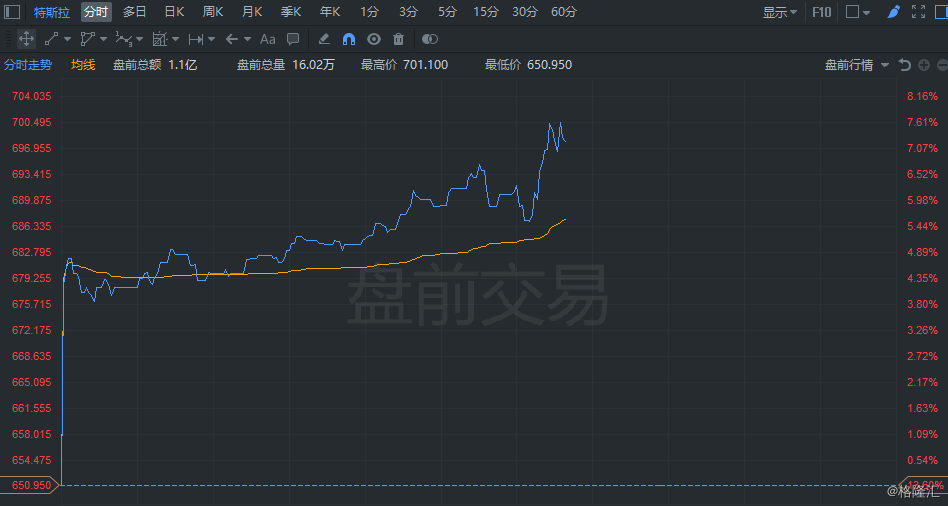
Task: Select the range extension arrow tool
Action: 195,39
